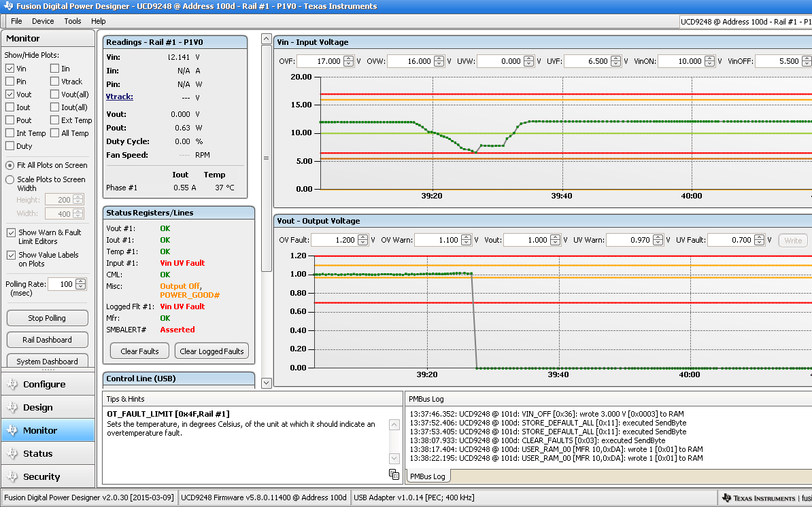The width and height of the screenshot is (812, 507).
Task: Open the Security section
Action: 48,477
